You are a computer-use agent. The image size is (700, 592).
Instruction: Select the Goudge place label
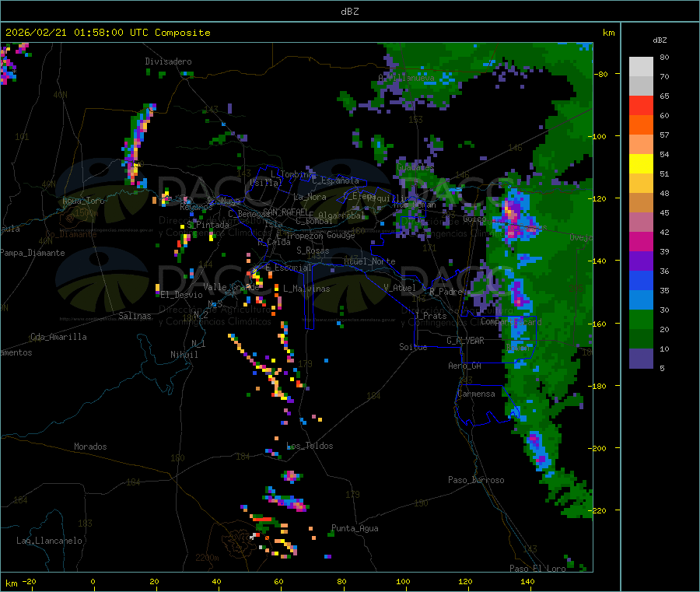[x=341, y=235]
